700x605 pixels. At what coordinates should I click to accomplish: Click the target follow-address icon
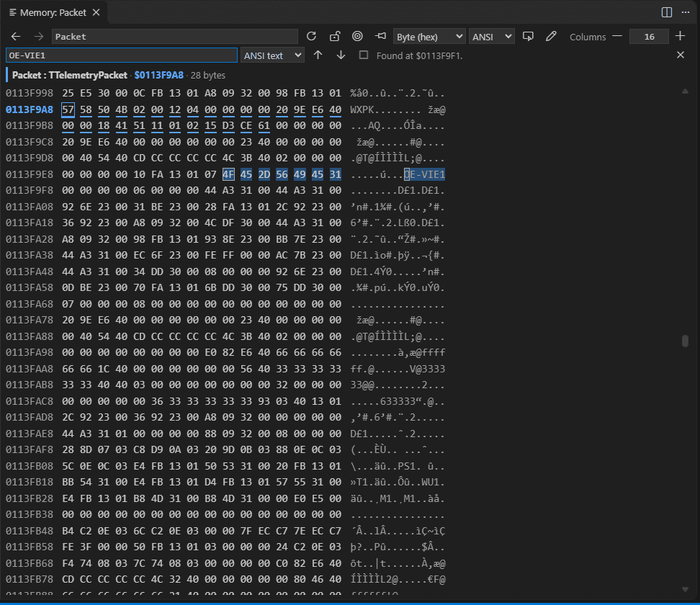(358, 37)
